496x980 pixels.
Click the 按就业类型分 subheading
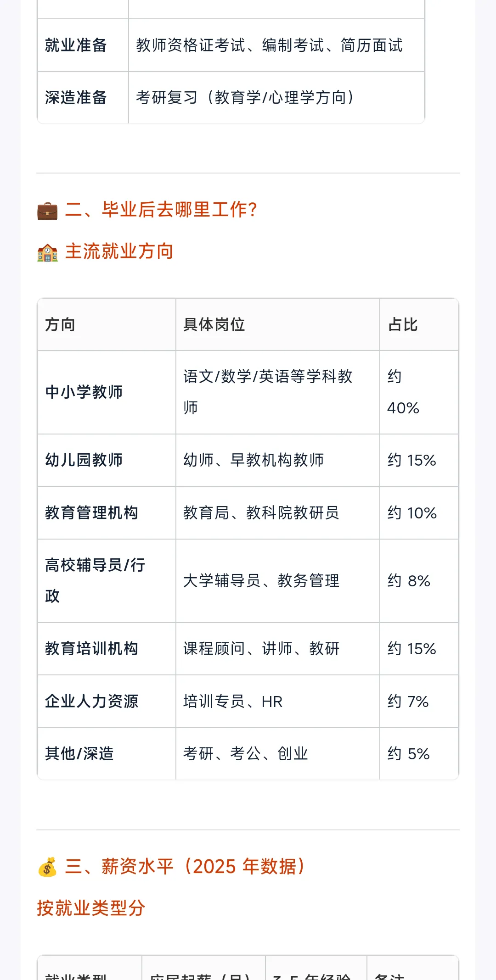91,908
